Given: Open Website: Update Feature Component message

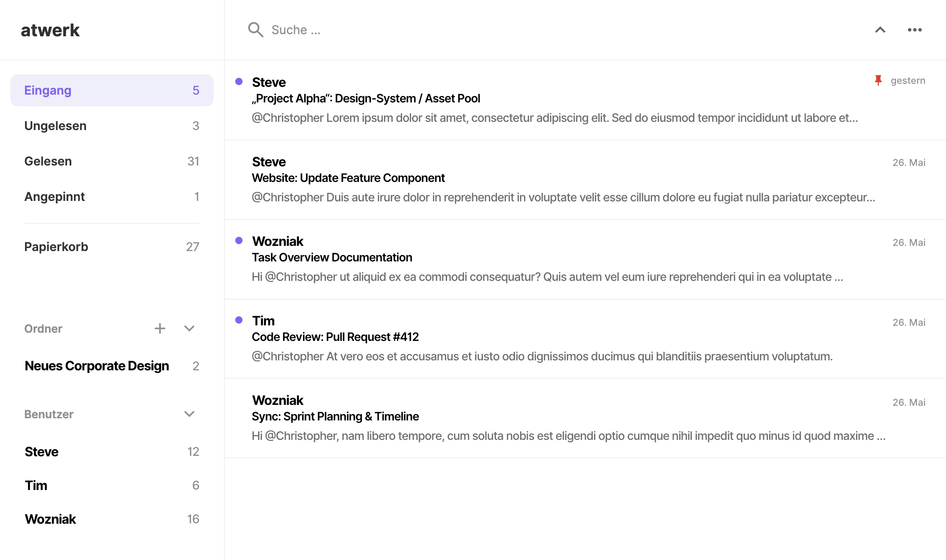Looking at the screenshot, I should [585, 180].
